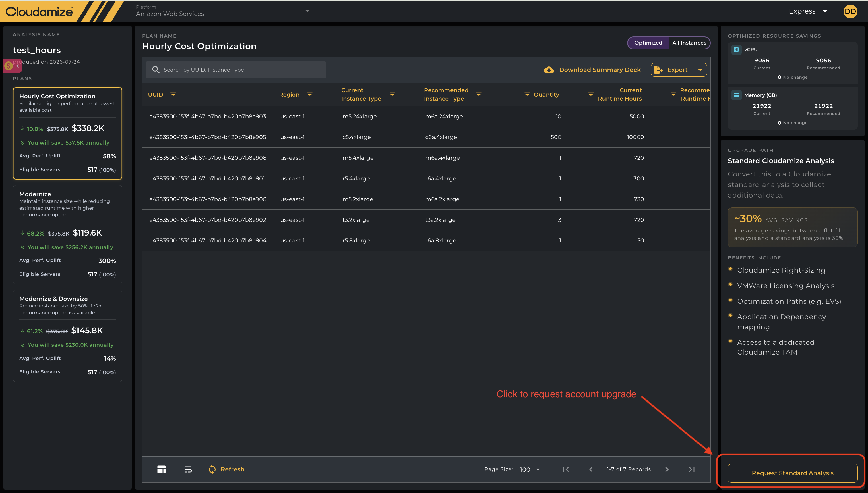This screenshot has height=493, width=868.
Task: Click the Standard Cloudamize Analysis heading
Action: (x=781, y=161)
